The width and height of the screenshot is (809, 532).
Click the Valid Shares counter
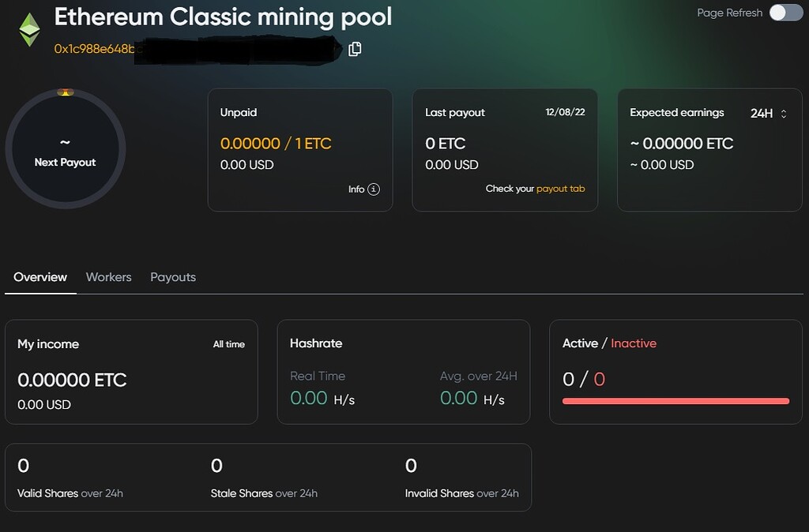[x=21, y=466]
